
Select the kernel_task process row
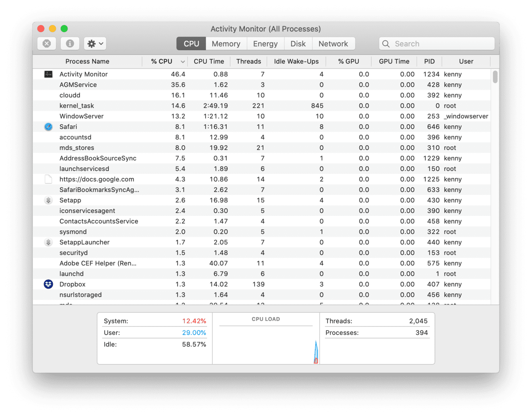tap(262, 106)
